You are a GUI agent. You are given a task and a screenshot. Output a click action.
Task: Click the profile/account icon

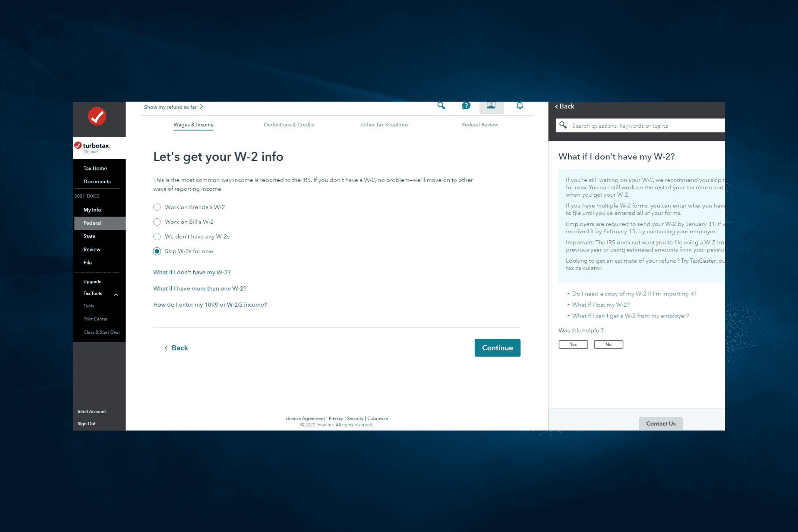pos(490,107)
